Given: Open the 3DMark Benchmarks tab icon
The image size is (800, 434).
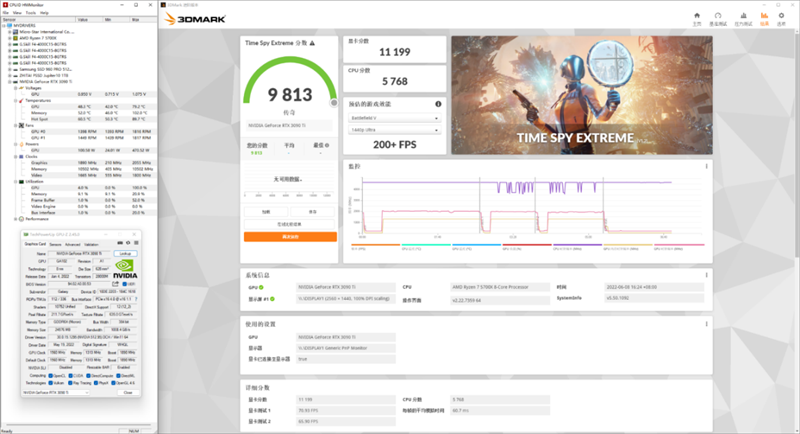Looking at the screenshot, I should 718,16.
